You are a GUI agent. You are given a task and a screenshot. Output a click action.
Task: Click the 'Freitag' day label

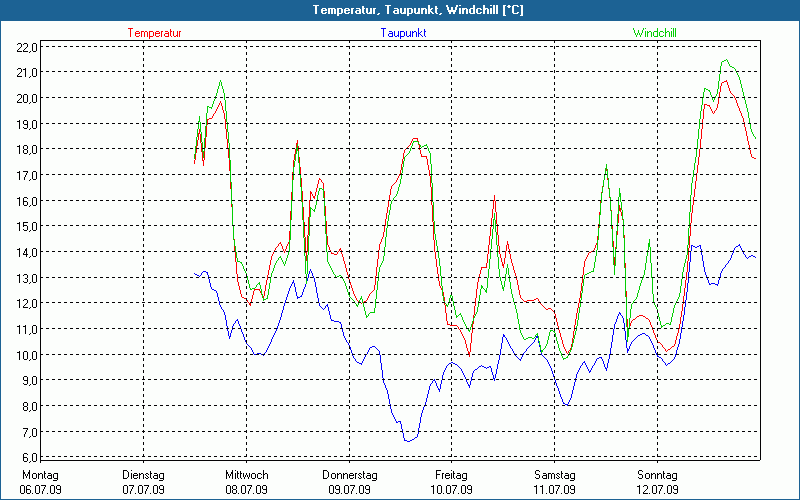coord(452,476)
